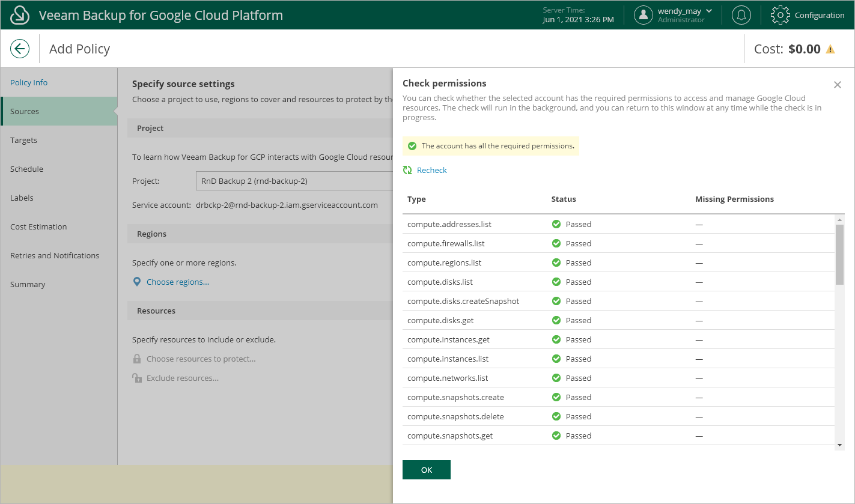The image size is (855, 504).
Task: Click Passed icon for compute.instances.list
Action: pos(556,359)
